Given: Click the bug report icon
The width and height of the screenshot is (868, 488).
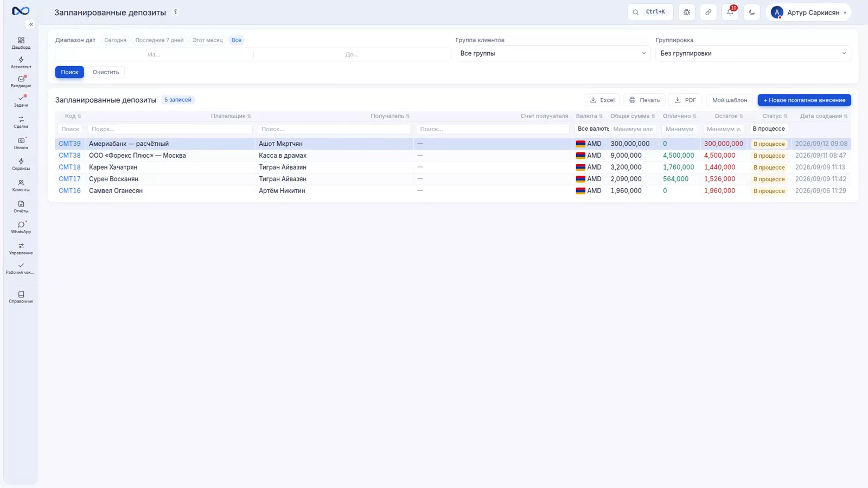Looking at the screenshot, I should tap(687, 12).
